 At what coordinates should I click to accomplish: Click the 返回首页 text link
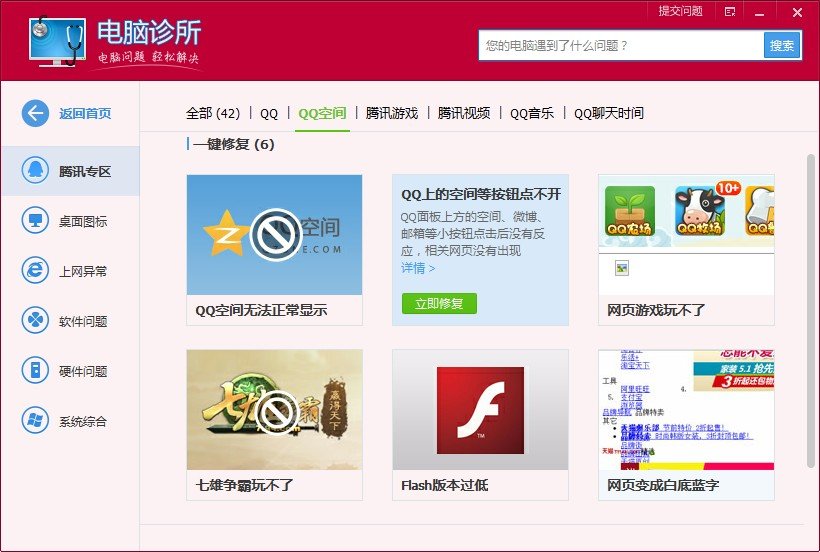pos(85,113)
